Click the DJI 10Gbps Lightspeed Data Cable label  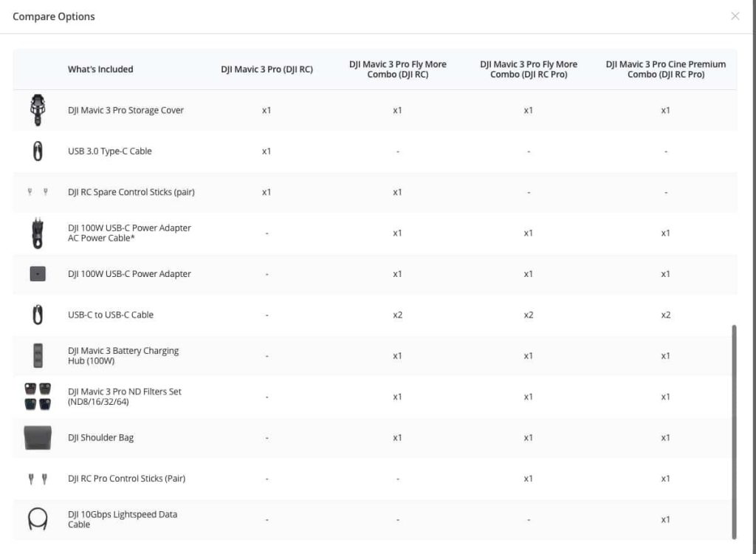point(123,519)
